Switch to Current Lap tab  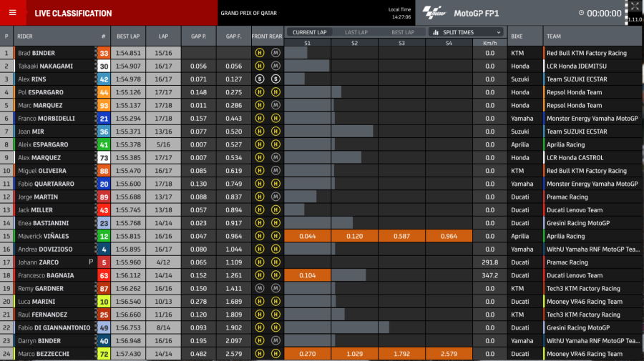pyautogui.click(x=310, y=32)
